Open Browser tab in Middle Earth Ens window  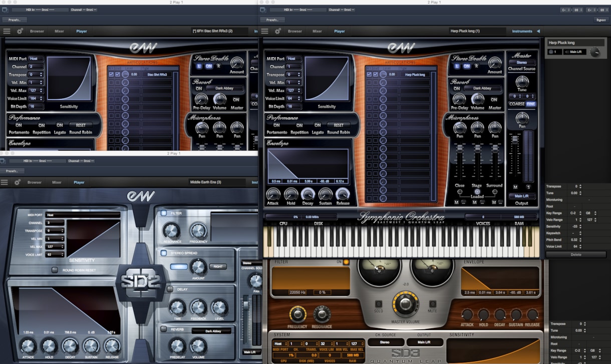35,182
